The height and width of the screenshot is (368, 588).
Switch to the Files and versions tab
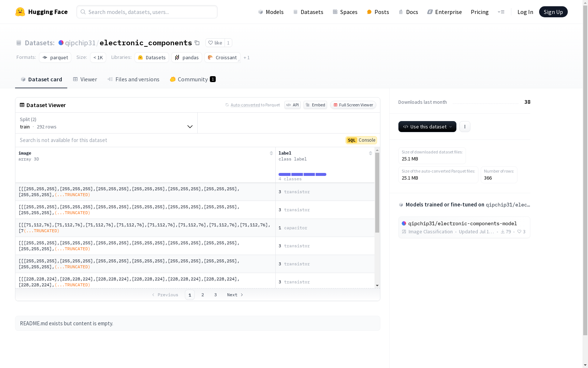pyautogui.click(x=133, y=79)
